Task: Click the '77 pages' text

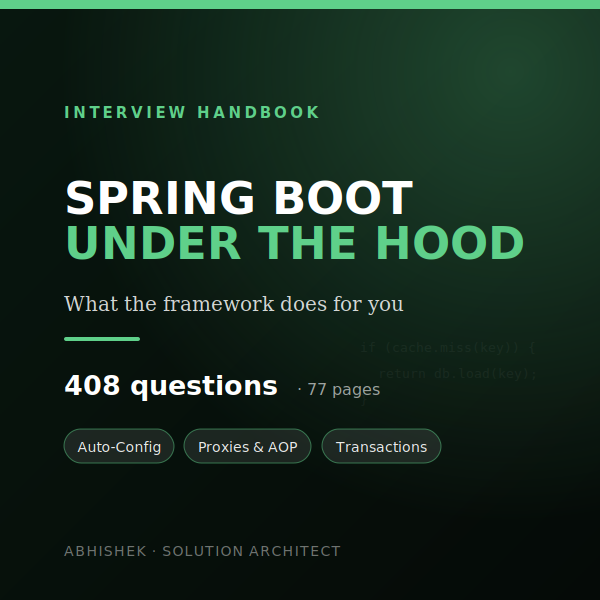Action: [344, 390]
